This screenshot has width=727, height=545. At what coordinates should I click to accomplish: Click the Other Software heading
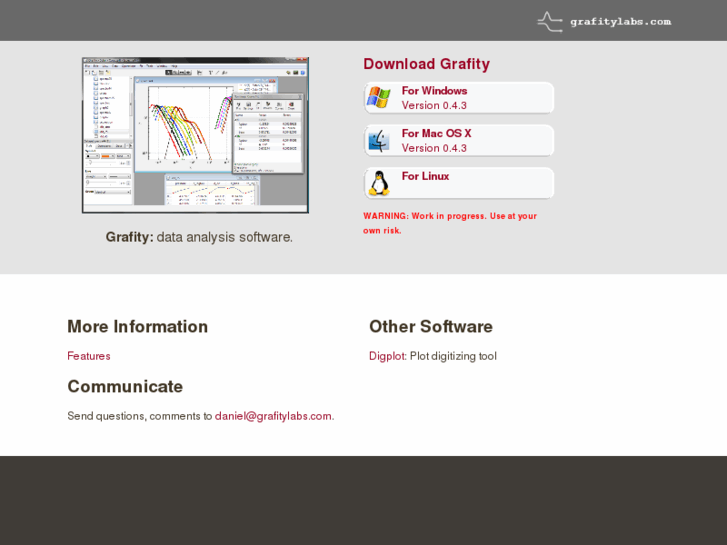[x=431, y=327]
